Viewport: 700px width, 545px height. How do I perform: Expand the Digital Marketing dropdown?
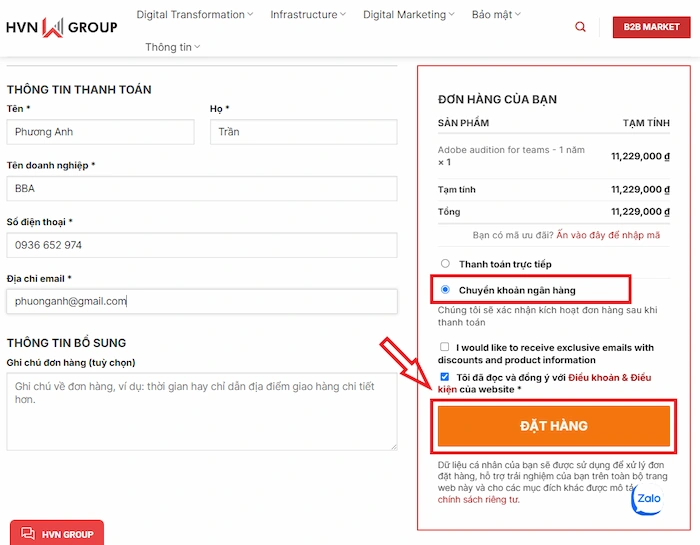coord(408,15)
